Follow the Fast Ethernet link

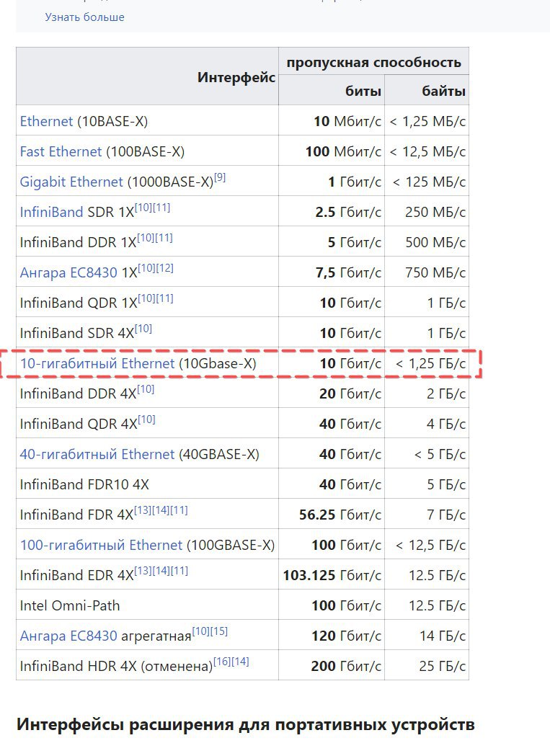(x=61, y=151)
